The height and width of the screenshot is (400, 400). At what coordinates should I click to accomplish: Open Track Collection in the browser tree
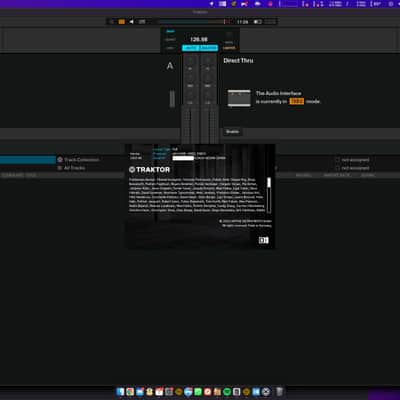coord(82,160)
